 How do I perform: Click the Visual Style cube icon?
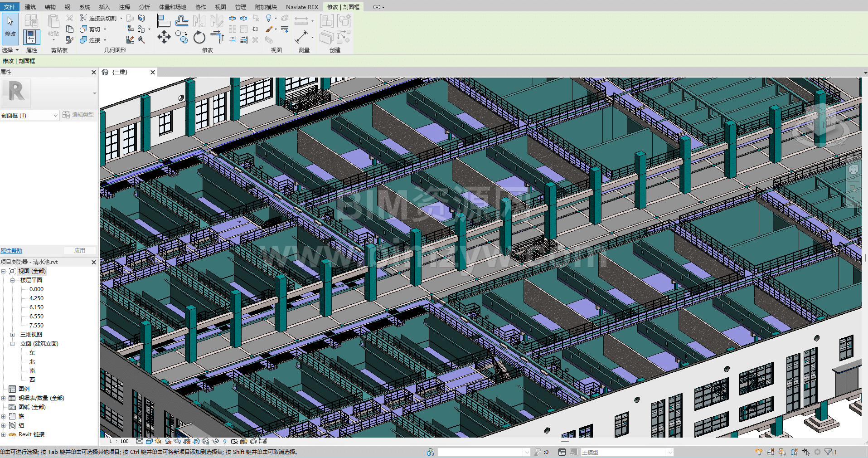149,441
